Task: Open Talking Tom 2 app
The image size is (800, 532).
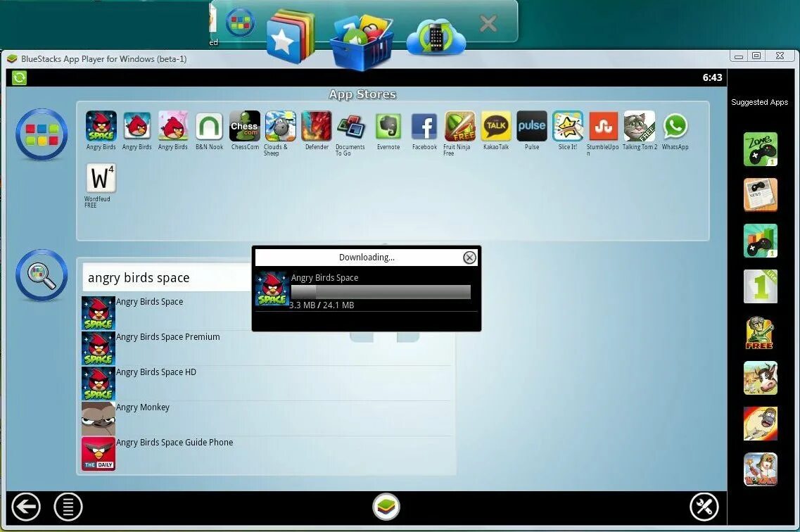Action: tap(640, 126)
